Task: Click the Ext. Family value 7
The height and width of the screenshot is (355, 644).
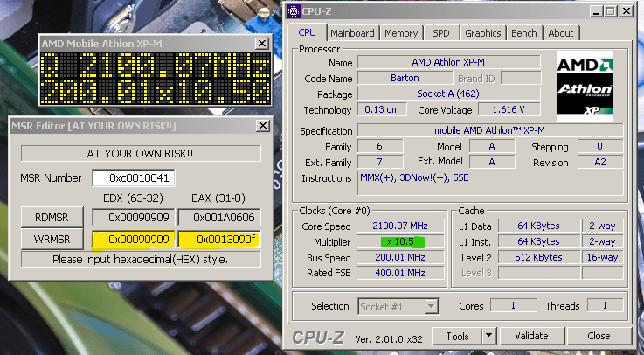Action: [380, 162]
